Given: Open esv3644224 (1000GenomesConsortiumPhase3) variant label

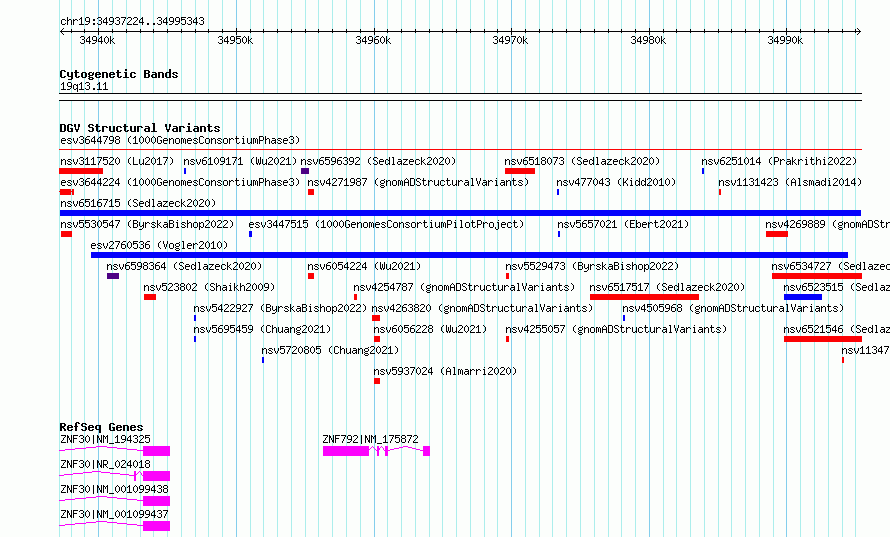Looking at the screenshot, I should tap(180, 182).
